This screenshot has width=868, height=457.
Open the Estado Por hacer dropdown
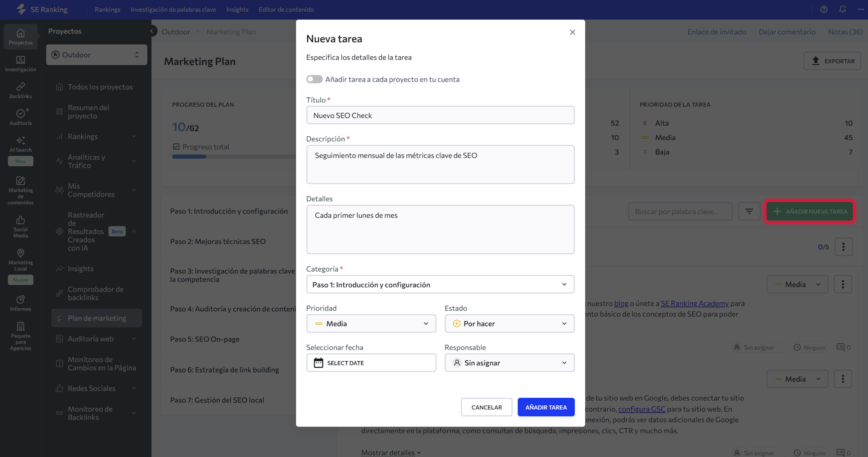pyautogui.click(x=509, y=323)
